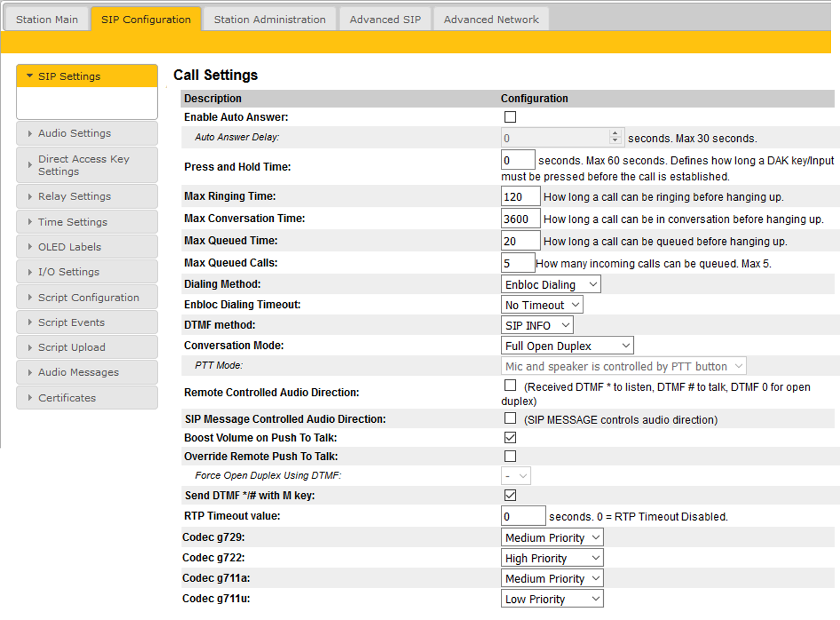Open the OLED Labels section

[x=69, y=247]
